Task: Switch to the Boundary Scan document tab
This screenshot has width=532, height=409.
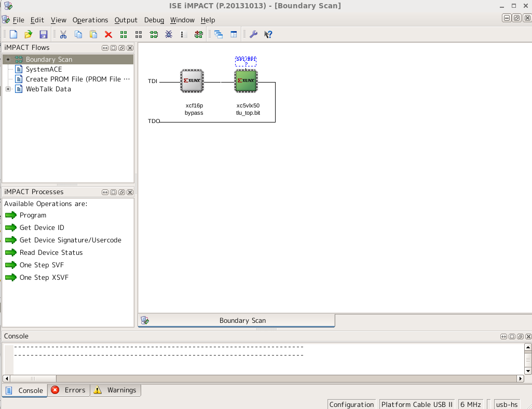Action: point(237,320)
